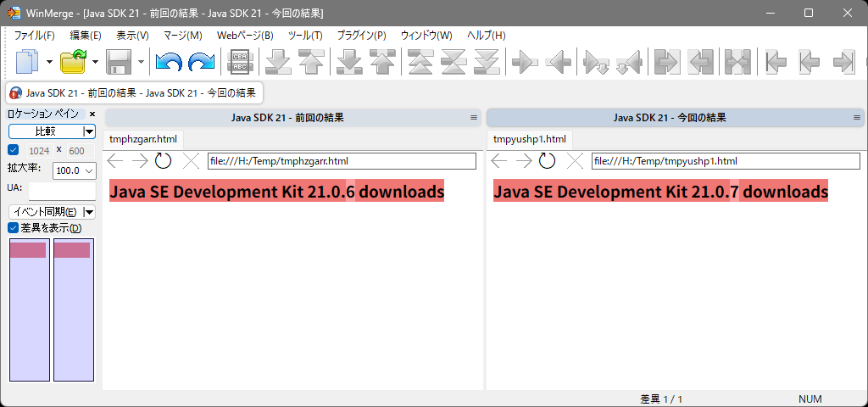Viewport: 868px width, 407px height.
Task: Open the 編集(E) menu
Action: point(86,36)
